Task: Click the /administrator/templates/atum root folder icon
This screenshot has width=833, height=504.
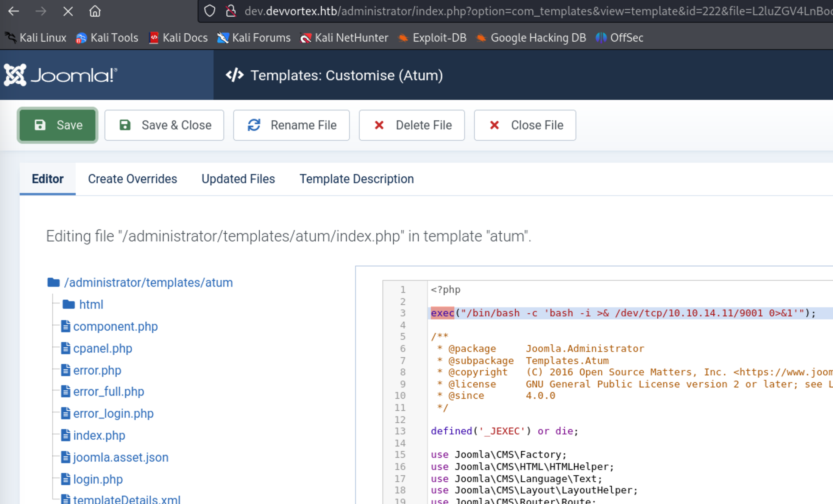Action: (53, 282)
